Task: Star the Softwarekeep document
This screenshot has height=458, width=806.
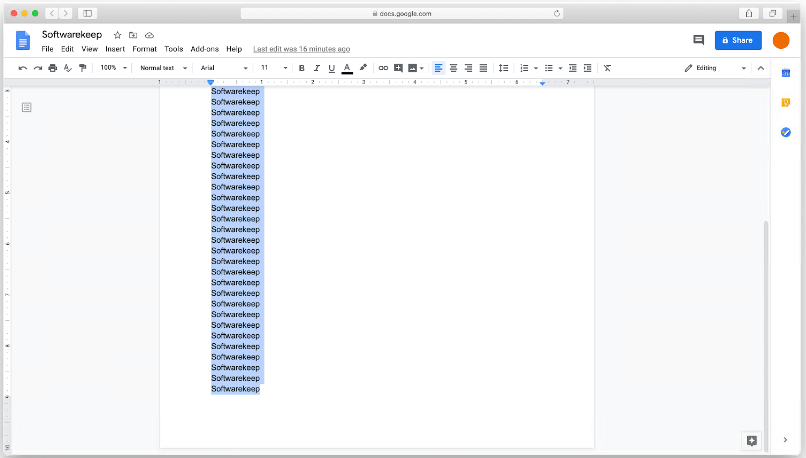Action: [x=117, y=35]
